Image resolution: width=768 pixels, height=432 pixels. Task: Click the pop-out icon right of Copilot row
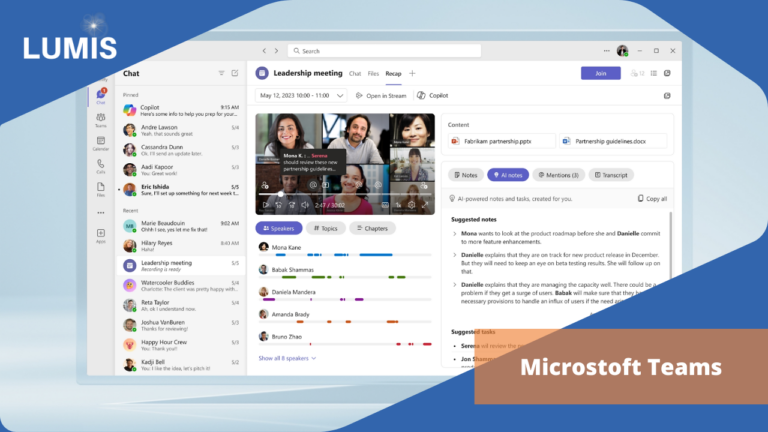(667, 96)
